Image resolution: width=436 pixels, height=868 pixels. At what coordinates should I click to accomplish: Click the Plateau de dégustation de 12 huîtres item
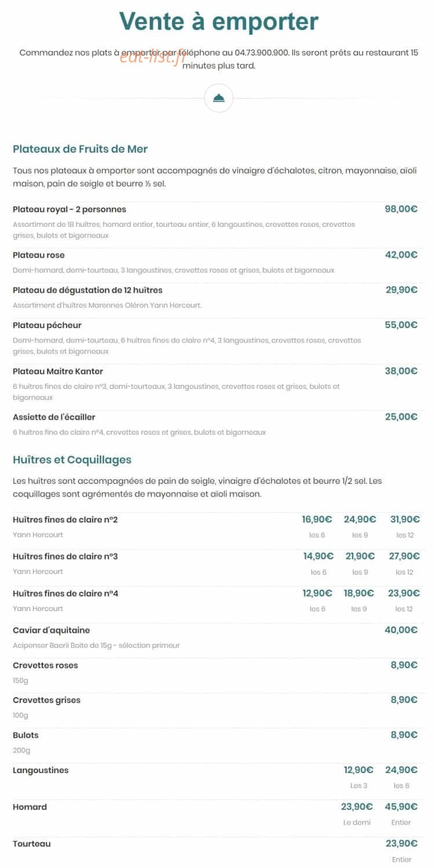[x=87, y=290]
